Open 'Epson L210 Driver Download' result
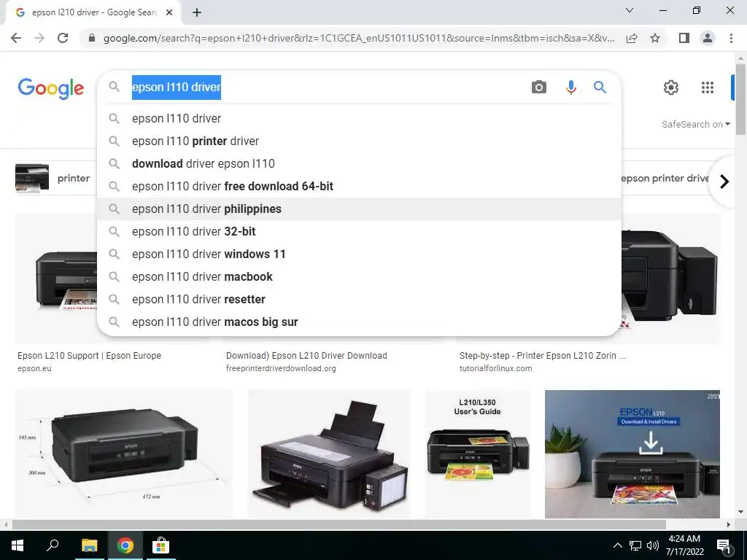This screenshot has height=560, width=747. (x=306, y=356)
